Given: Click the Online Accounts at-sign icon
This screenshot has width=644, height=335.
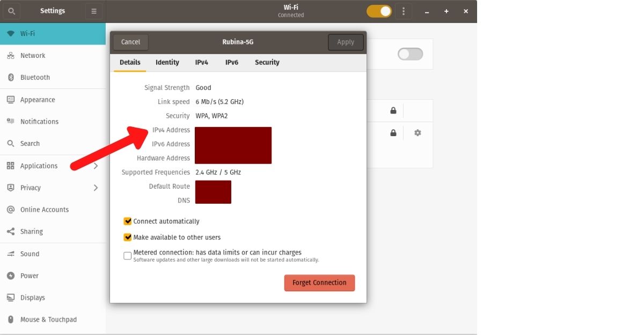Looking at the screenshot, I should (10, 210).
